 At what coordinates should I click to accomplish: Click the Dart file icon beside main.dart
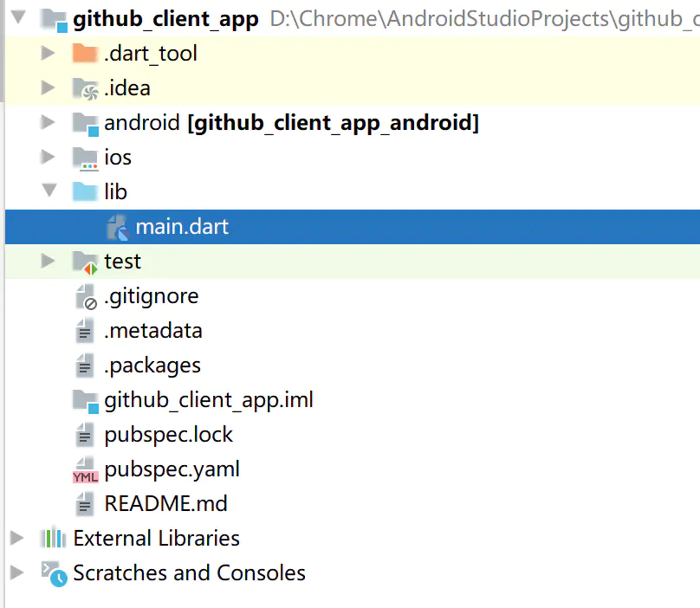(117, 227)
